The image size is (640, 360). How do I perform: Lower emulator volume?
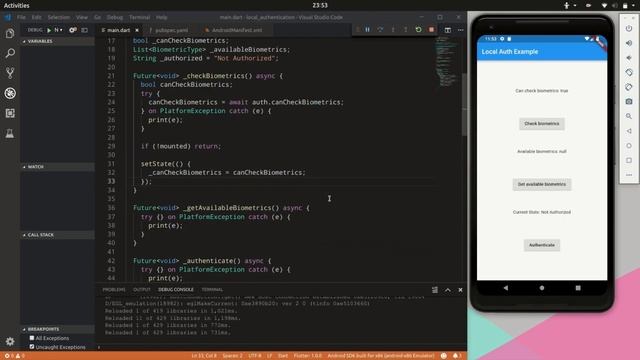coord(629,58)
